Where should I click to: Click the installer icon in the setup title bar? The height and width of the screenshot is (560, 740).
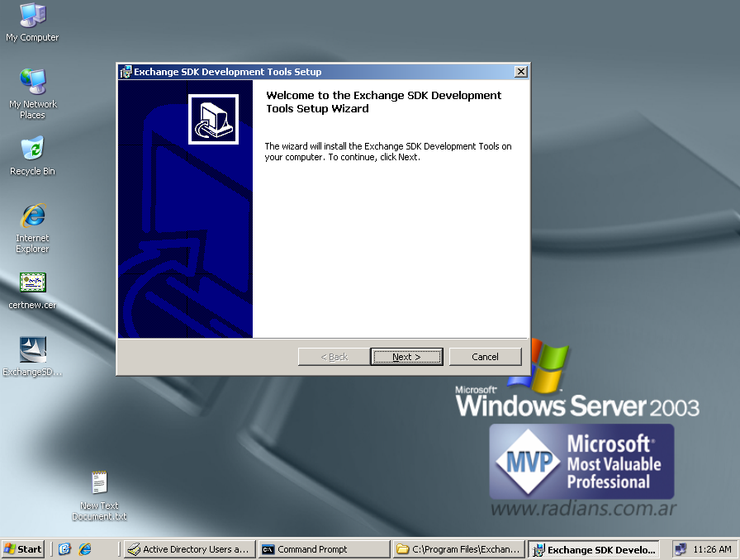tap(126, 72)
